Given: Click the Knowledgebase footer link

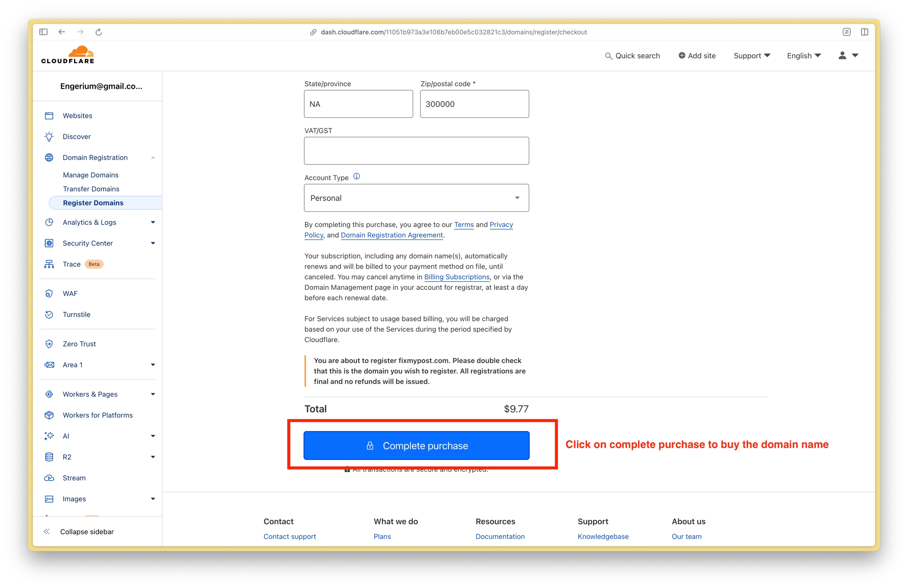Looking at the screenshot, I should pos(603,536).
